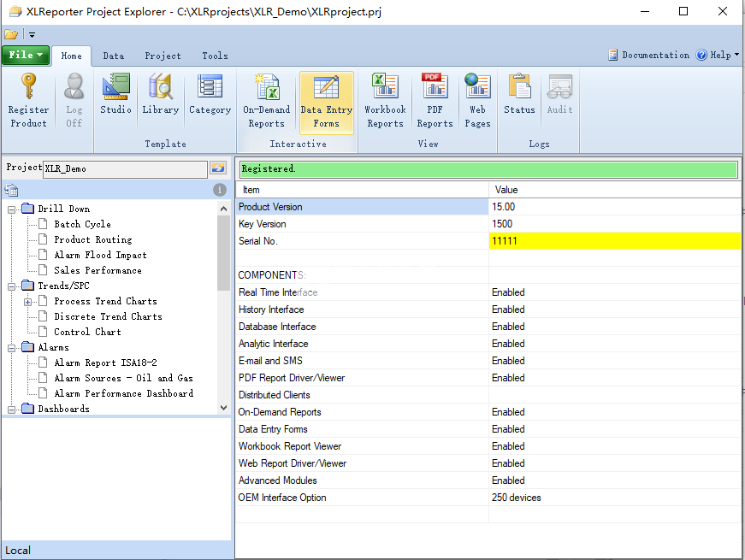Click the Real Time Interface row
745x560 pixels.
488,292
